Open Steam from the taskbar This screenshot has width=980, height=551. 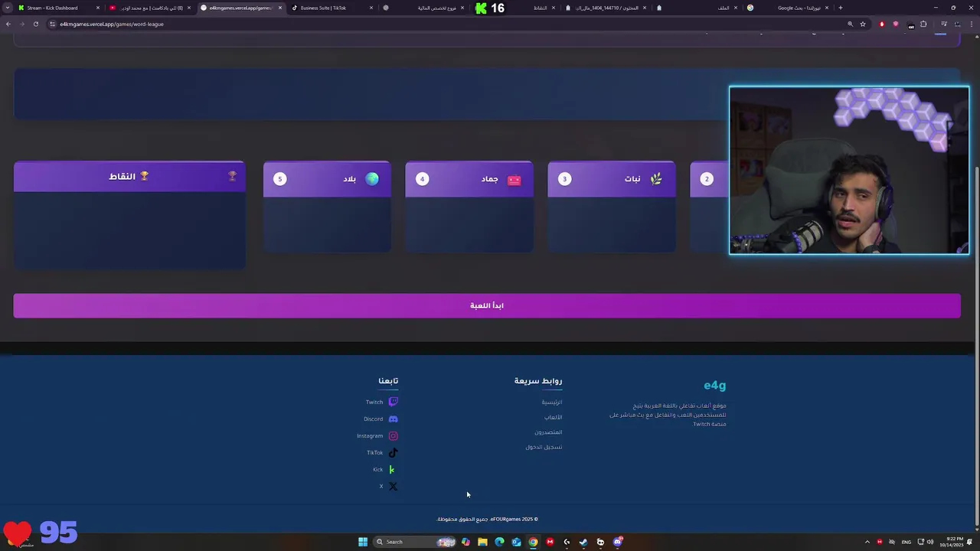[583, 542]
